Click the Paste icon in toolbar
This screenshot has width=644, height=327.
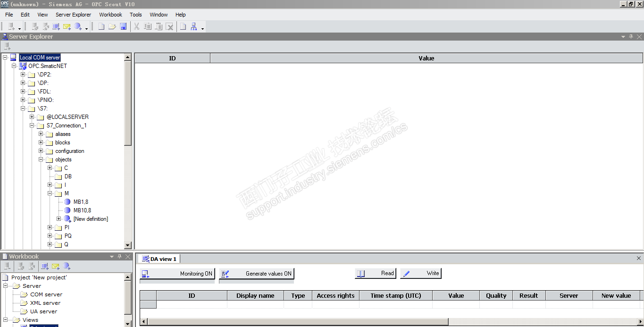coord(159,27)
